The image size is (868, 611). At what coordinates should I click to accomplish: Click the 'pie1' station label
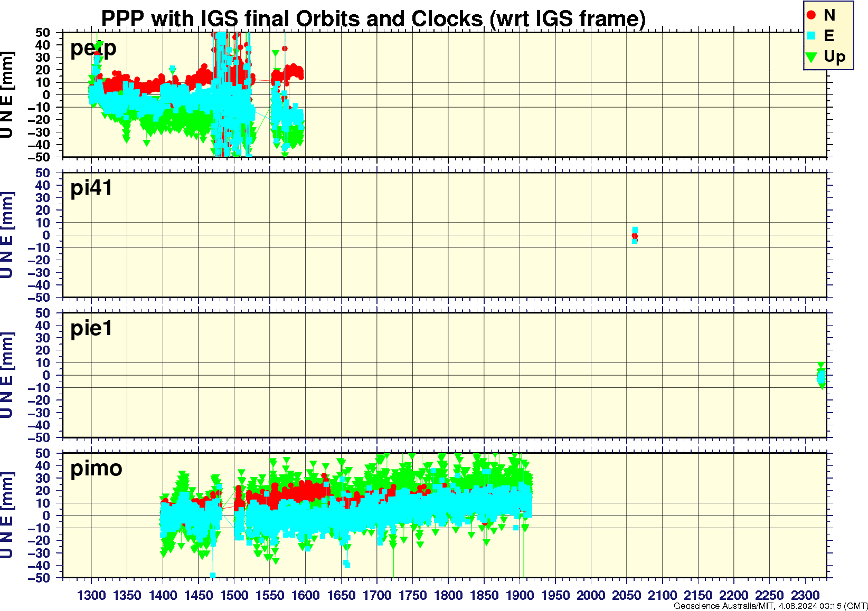pos(91,328)
